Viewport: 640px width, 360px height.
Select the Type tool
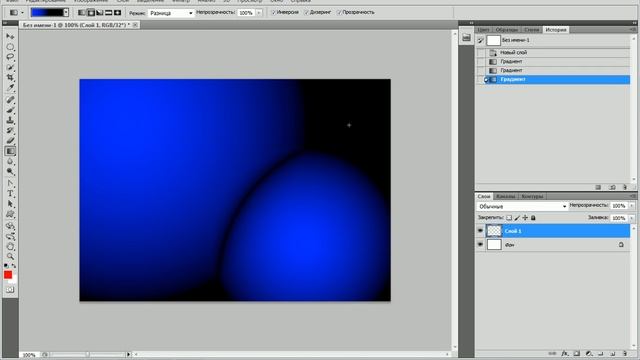tap(10, 193)
